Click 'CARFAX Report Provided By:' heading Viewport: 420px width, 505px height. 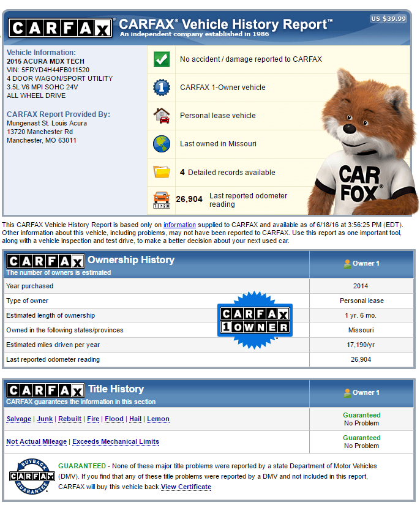[x=58, y=114]
